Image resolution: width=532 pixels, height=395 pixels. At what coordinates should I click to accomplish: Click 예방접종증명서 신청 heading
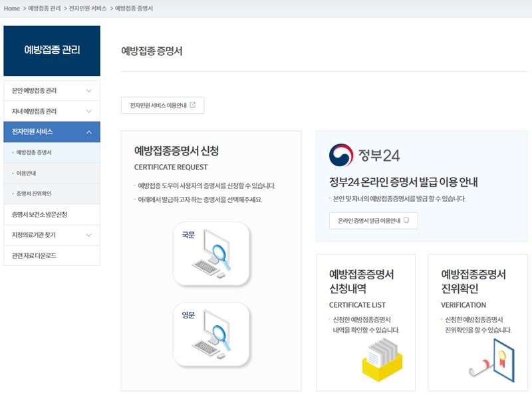tap(176, 150)
